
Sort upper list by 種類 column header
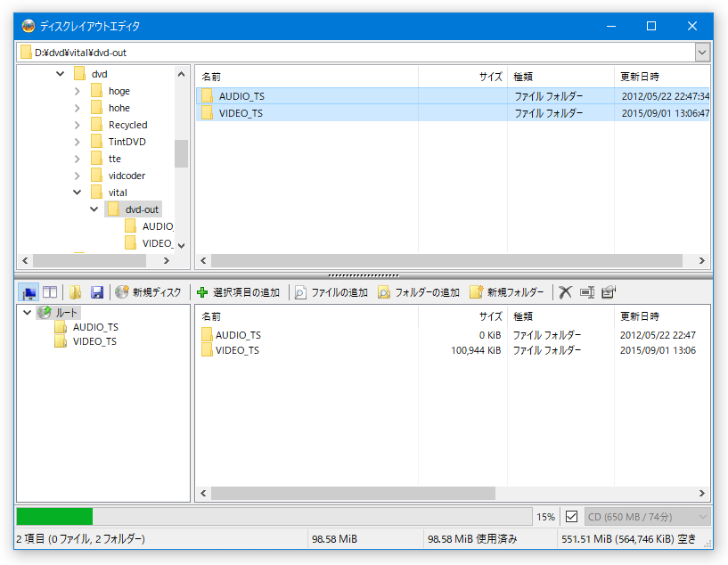(560, 77)
